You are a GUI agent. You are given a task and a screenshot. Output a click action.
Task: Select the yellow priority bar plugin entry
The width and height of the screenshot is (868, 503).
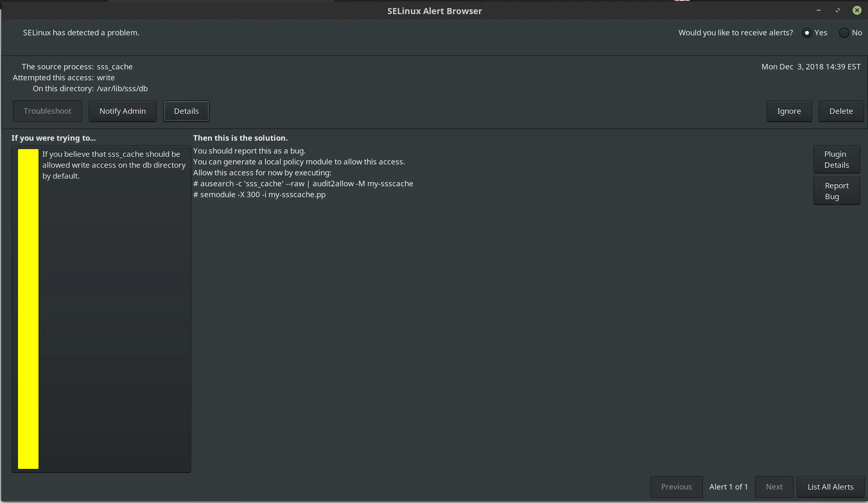(28, 309)
